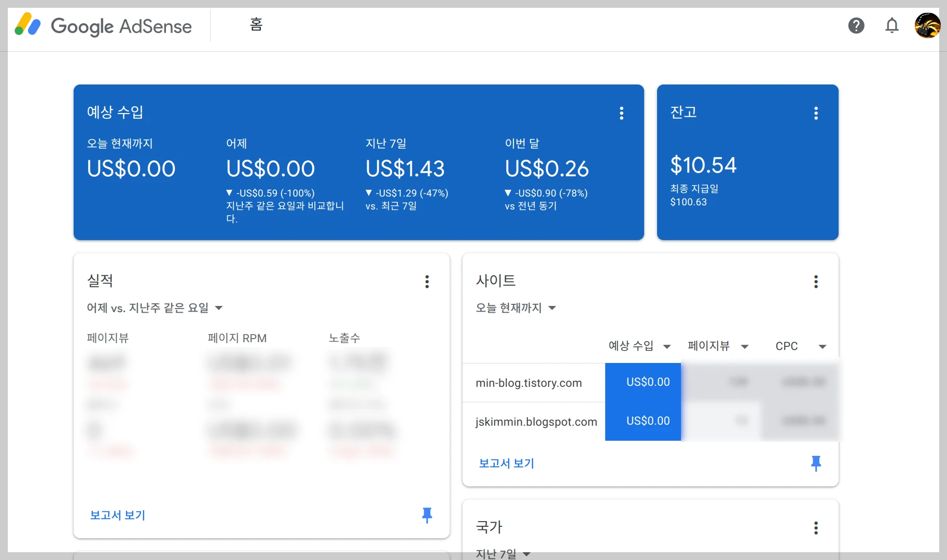This screenshot has width=947, height=560.
Task: Expand the 오늘 현재까지 dropdown in 사이트 card
Action: tap(516, 308)
